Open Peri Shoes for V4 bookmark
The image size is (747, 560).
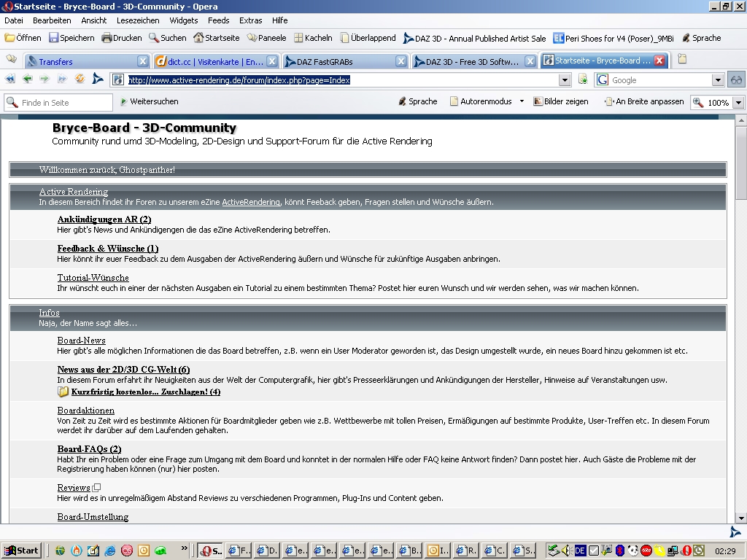pos(614,39)
